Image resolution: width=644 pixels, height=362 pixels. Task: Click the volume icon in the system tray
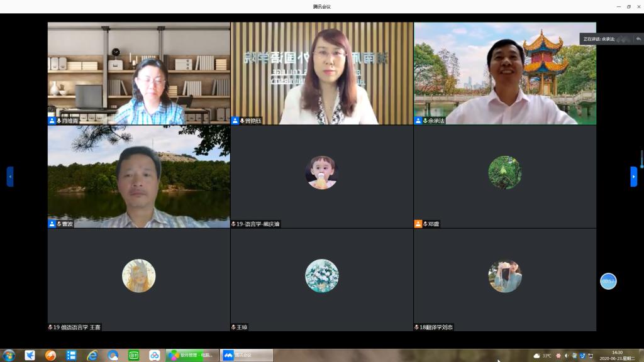pos(566,356)
